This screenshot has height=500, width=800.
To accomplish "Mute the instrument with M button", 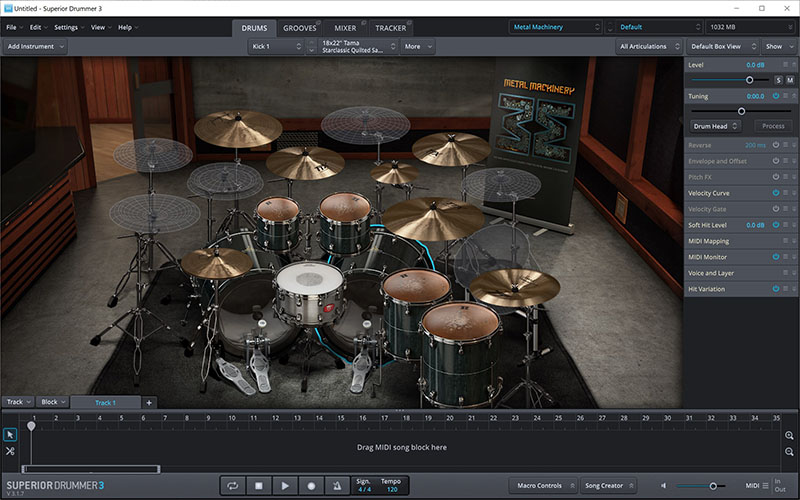I will (x=790, y=80).
